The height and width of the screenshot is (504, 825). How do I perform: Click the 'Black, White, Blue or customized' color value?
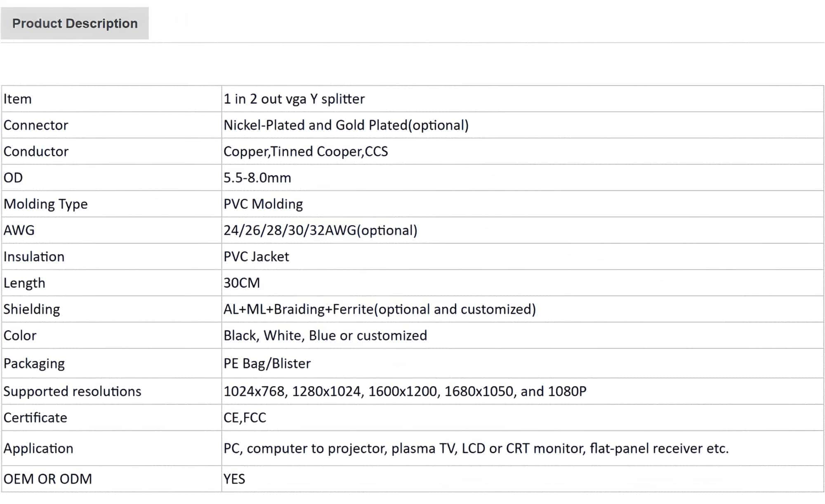pyautogui.click(x=325, y=335)
